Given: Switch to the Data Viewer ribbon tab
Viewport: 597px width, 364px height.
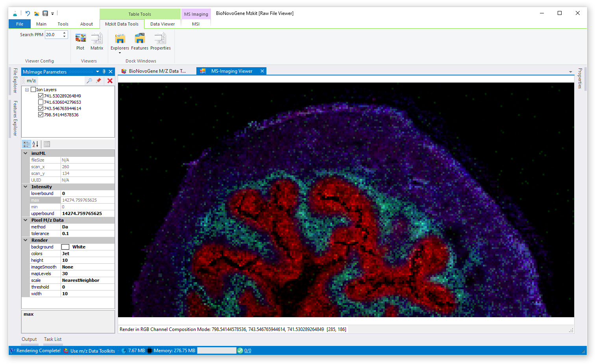Looking at the screenshot, I should 162,24.
